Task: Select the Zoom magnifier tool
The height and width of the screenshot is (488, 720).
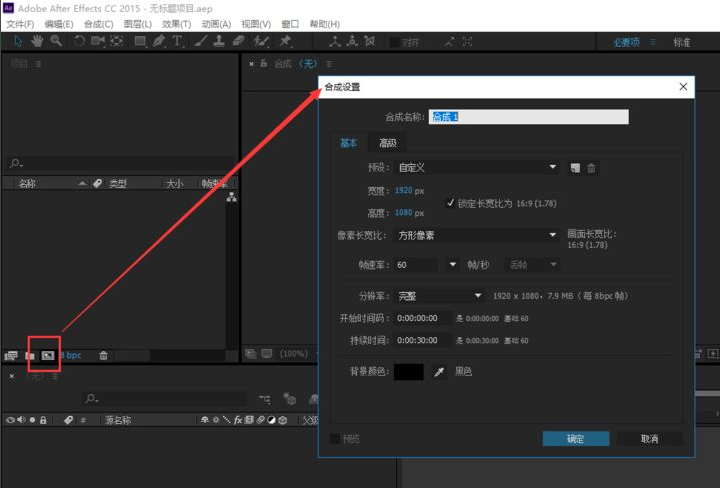Action: [56, 41]
